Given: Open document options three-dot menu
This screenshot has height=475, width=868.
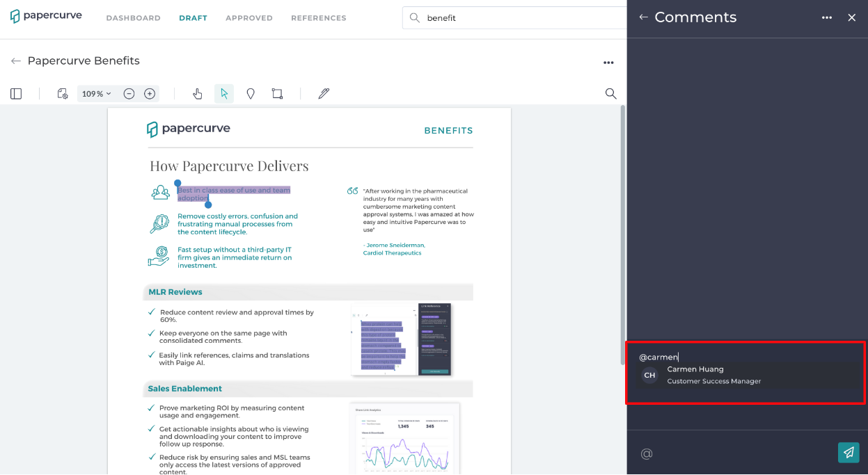Looking at the screenshot, I should click(608, 63).
